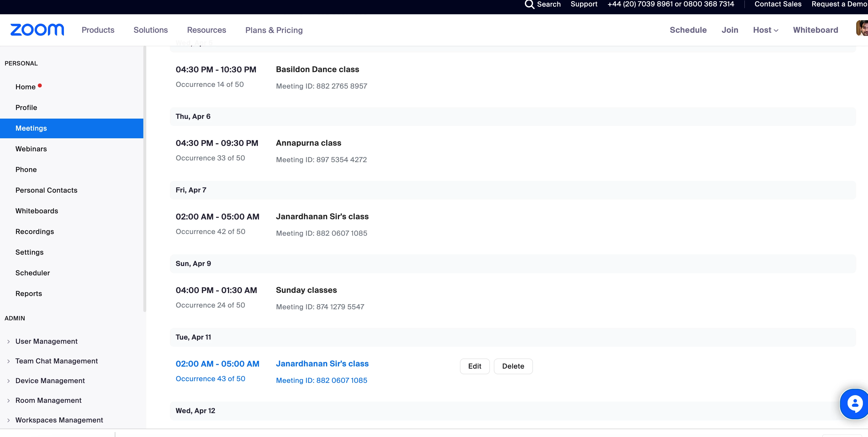The width and height of the screenshot is (868, 437).
Task: Open Recordings in the sidebar
Action: click(x=35, y=232)
